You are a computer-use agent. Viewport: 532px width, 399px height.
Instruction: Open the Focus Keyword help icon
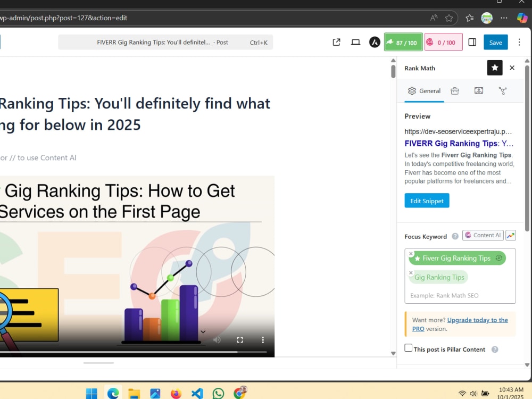pyautogui.click(x=455, y=237)
